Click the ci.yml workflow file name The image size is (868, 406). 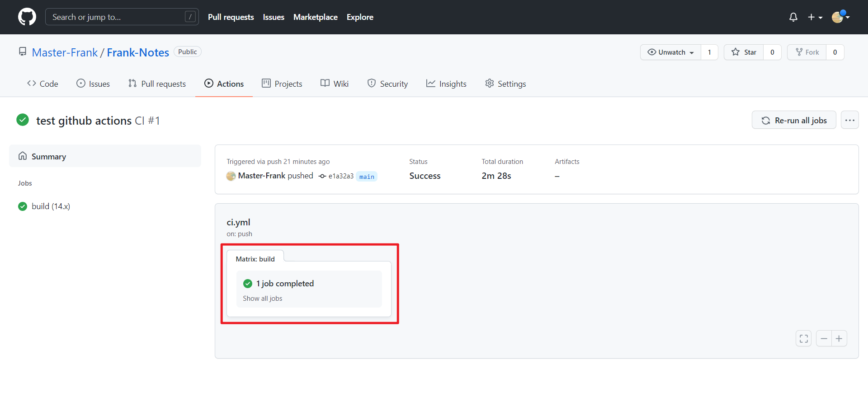pos(238,222)
